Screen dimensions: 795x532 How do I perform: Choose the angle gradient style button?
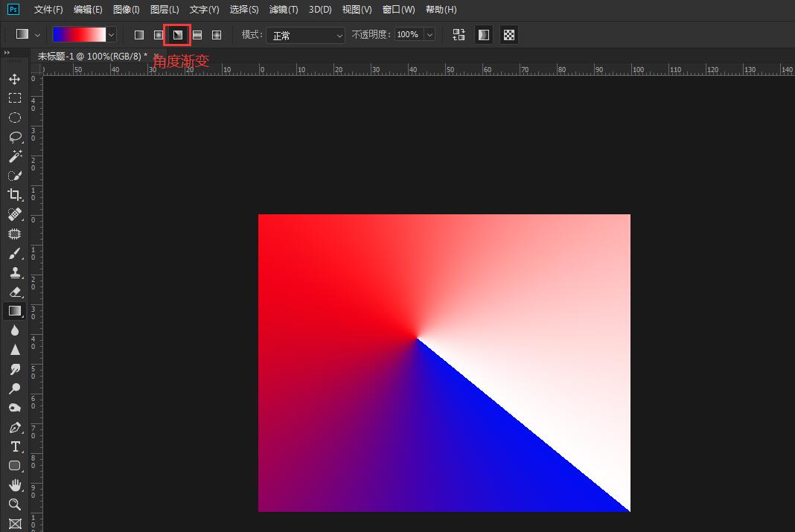[x=177, y=35]
